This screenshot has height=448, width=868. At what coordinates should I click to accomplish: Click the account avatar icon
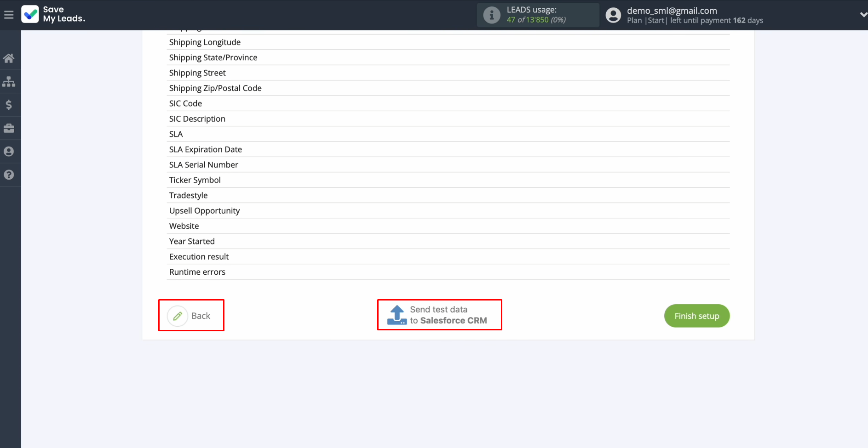(613, 15)
